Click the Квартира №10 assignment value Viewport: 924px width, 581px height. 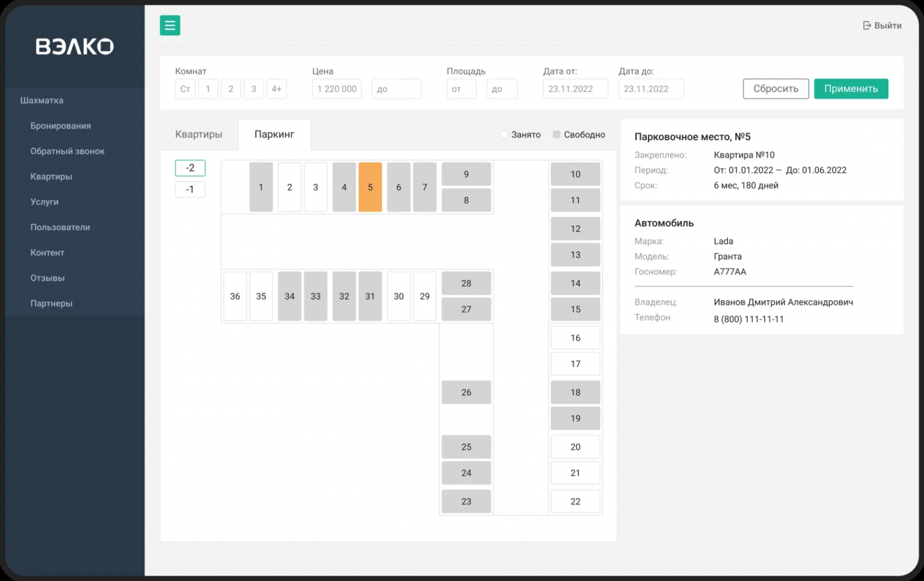[744, 155]
